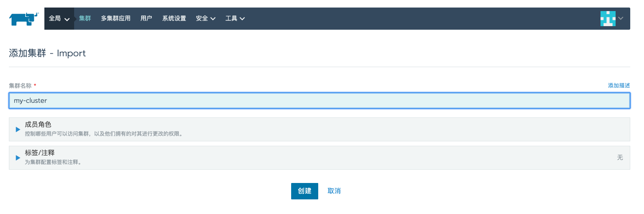Go to the 集群 tab
The image size is (644, 214).
[x=85, y=19]
